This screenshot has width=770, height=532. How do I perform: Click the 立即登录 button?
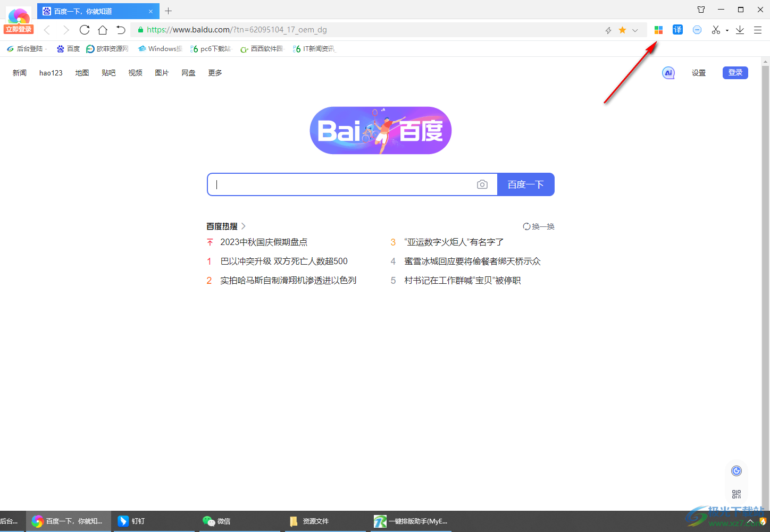[x=19, y=29]
